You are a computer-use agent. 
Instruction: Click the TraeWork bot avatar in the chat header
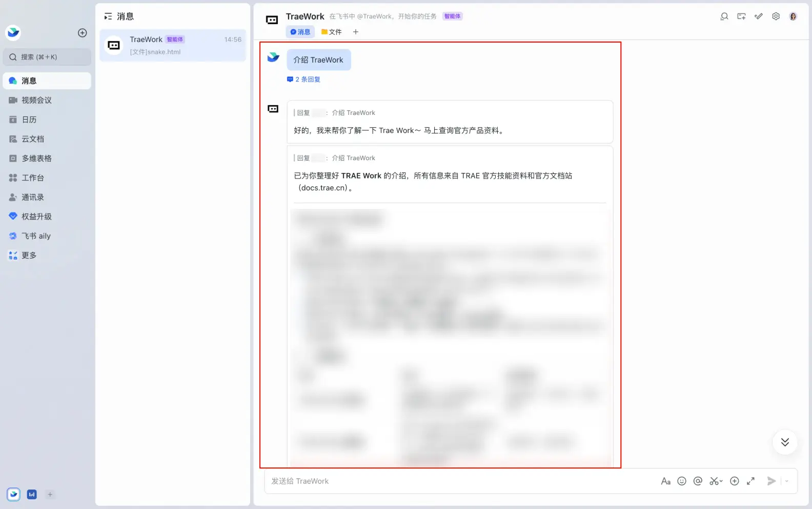pos(272,20)
